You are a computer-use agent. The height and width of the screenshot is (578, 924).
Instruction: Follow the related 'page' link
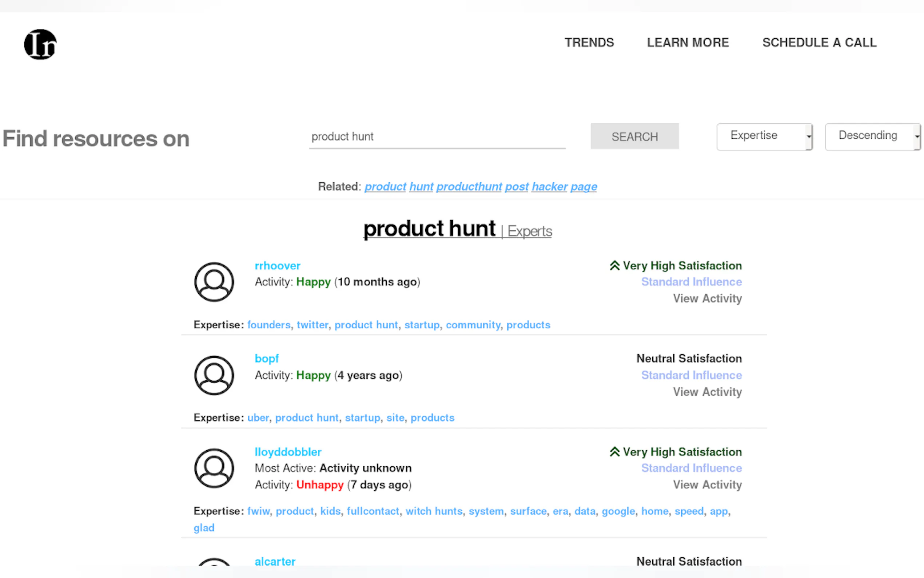584,187
